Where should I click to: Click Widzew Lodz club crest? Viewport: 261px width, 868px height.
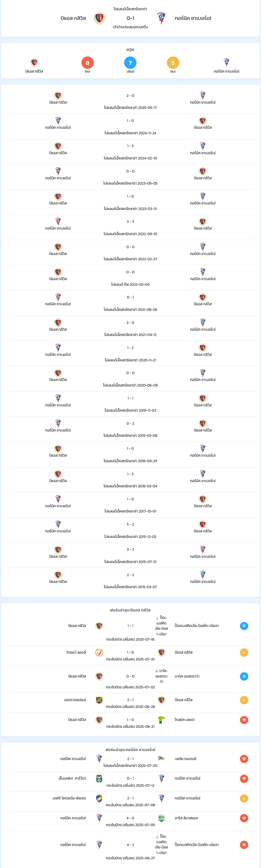pos(99,652)
